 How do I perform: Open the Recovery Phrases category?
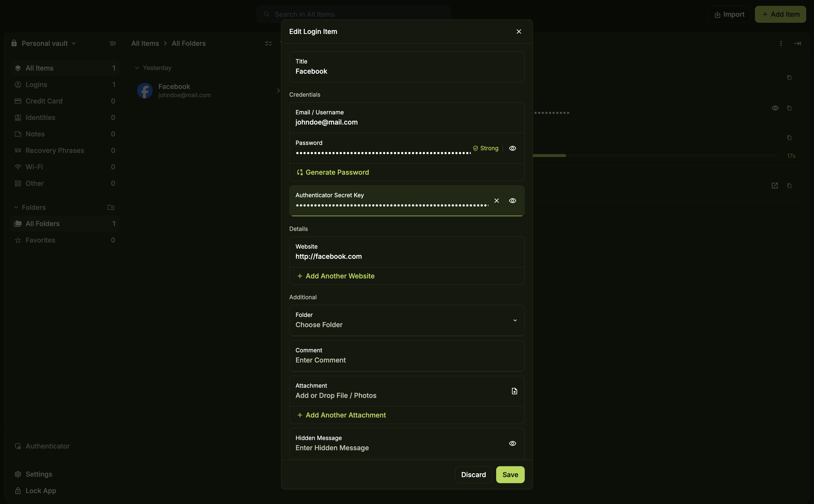pos(65,151)
